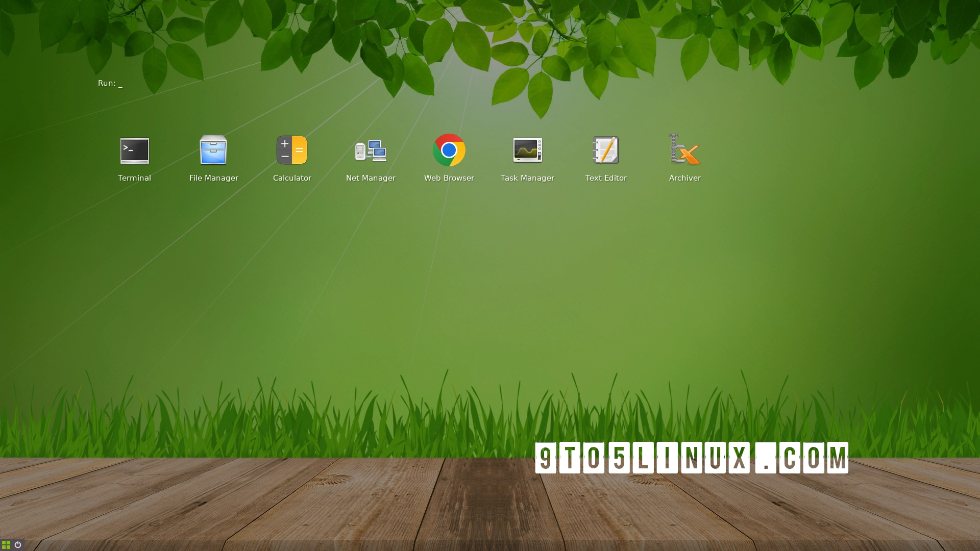980x551 pixels.
Task: Launch the Archiver utility
Action: [684, 150]
